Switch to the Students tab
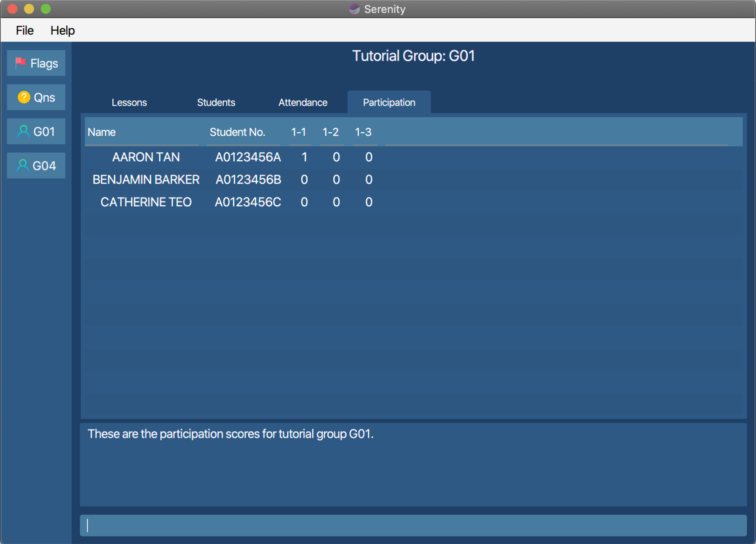Viewport: 756px width, 544px height. [x=216, y=102]
